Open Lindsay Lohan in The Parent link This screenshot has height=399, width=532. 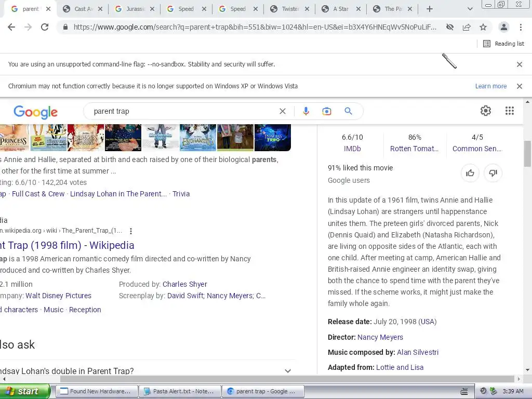coord(118,194)
